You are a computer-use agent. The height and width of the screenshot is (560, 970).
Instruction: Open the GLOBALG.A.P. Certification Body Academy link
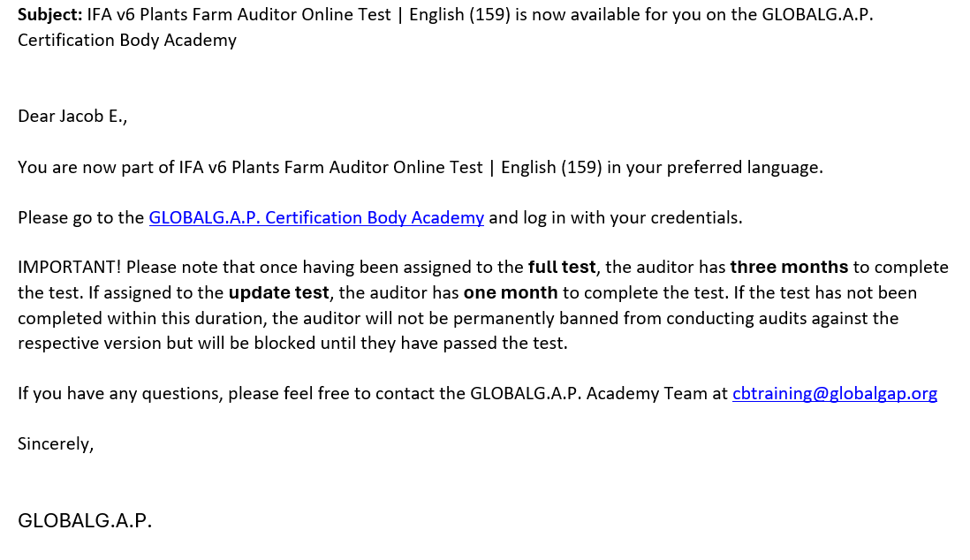(316, 217)
